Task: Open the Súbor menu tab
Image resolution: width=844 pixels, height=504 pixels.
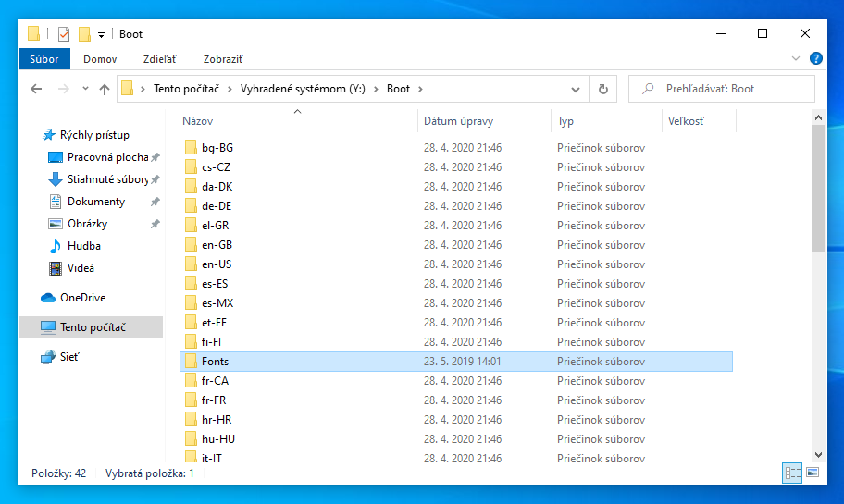Action: (43, 59)
